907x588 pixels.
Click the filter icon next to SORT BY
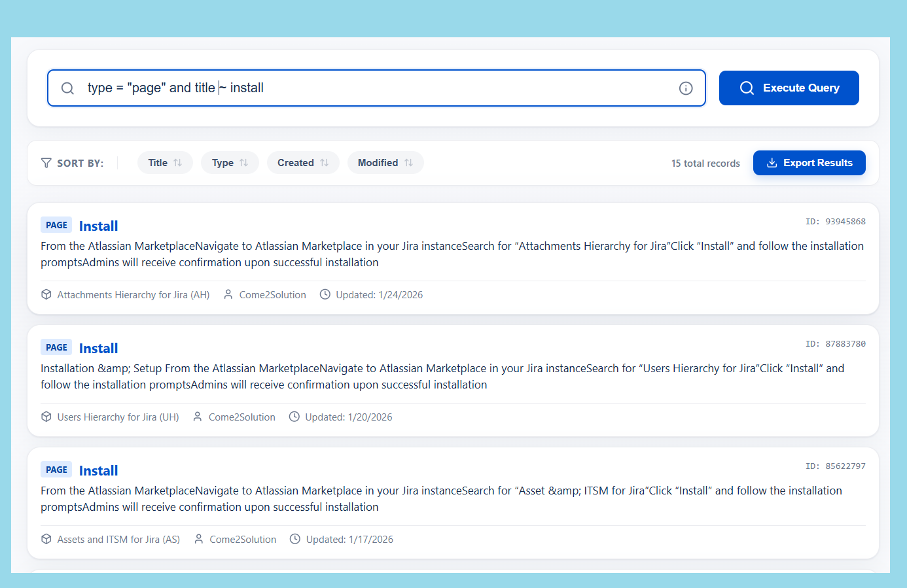tap(45, 162)
